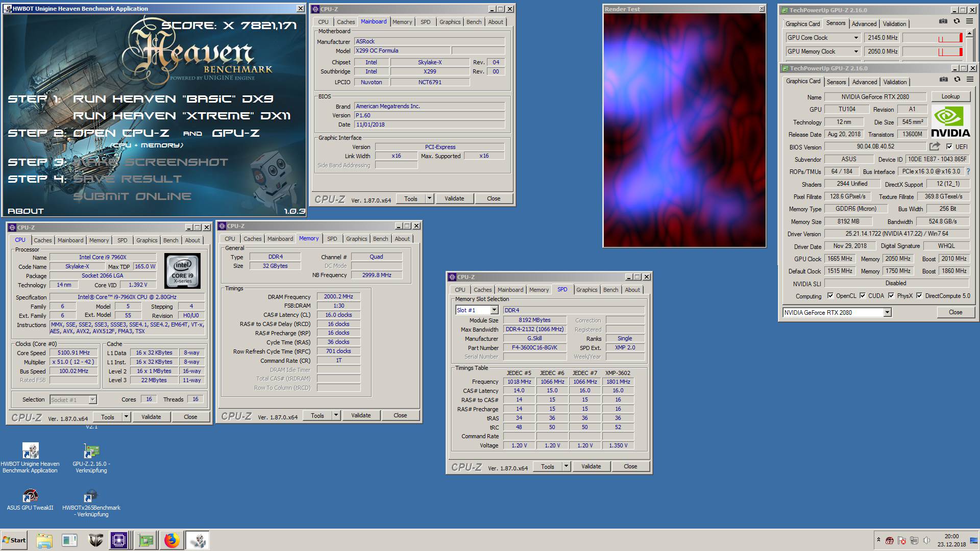
Task: Launch Firefox from the taskbar
Action: click(x=172, y=540)
